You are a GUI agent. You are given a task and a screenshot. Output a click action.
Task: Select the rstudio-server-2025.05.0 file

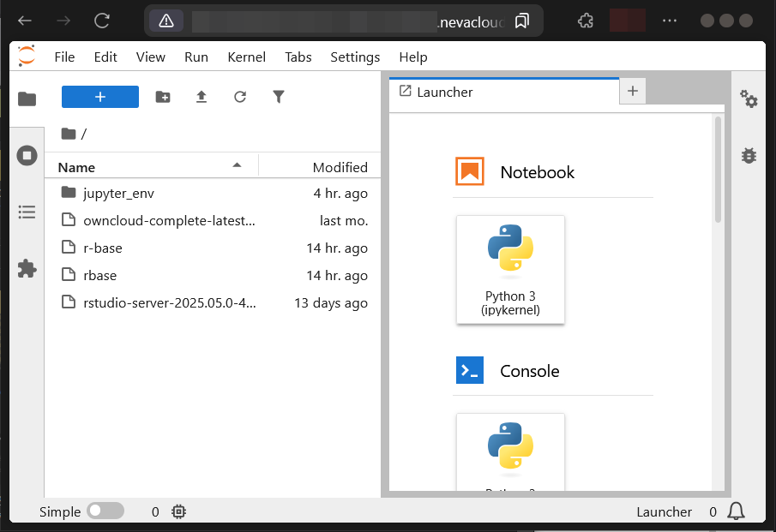point(213,302)
